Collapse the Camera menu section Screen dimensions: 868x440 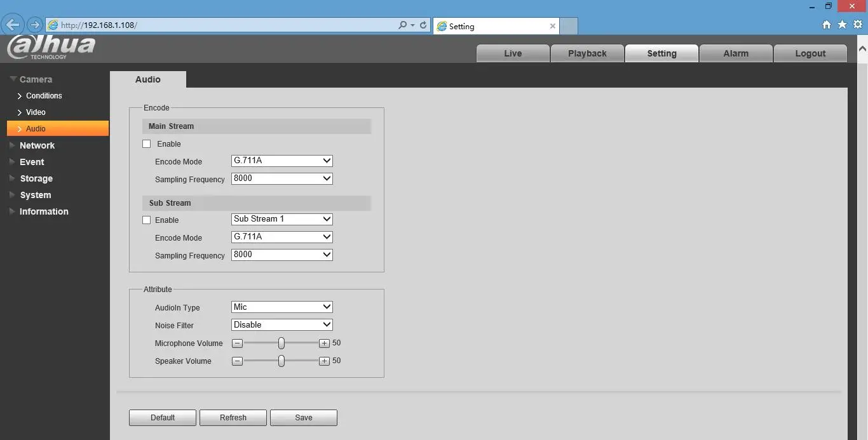click(x=36, y=79)
